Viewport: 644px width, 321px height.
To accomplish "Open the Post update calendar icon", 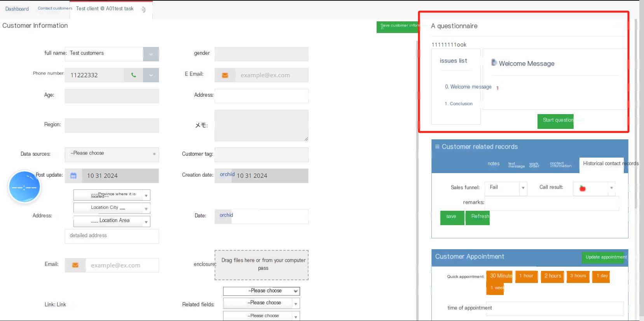I will coord(73,176).
